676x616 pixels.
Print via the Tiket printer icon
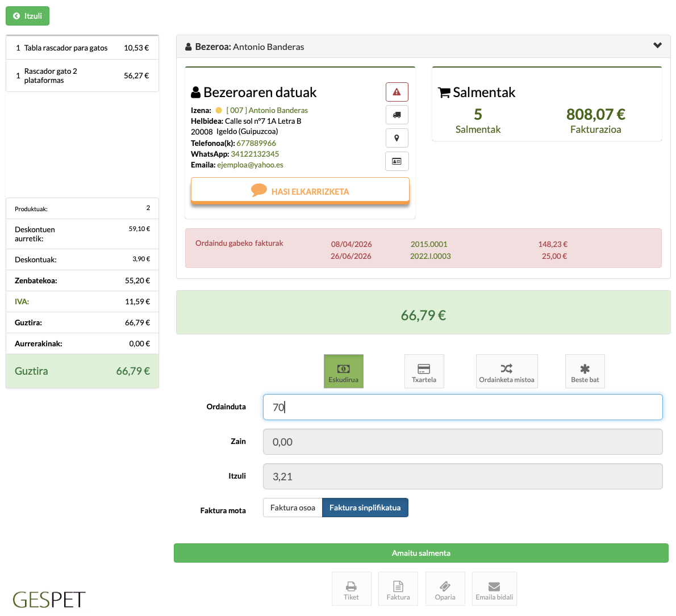(352, 589)
